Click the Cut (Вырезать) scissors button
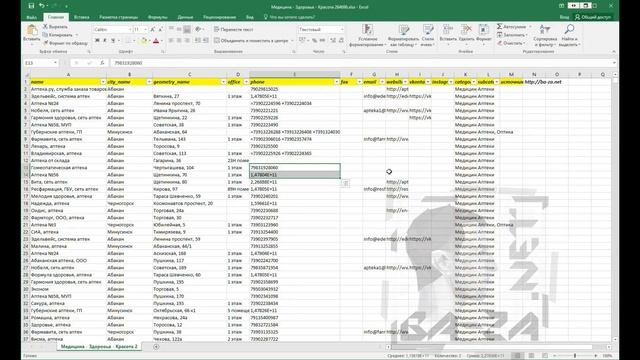 click(x=56, y=27)
